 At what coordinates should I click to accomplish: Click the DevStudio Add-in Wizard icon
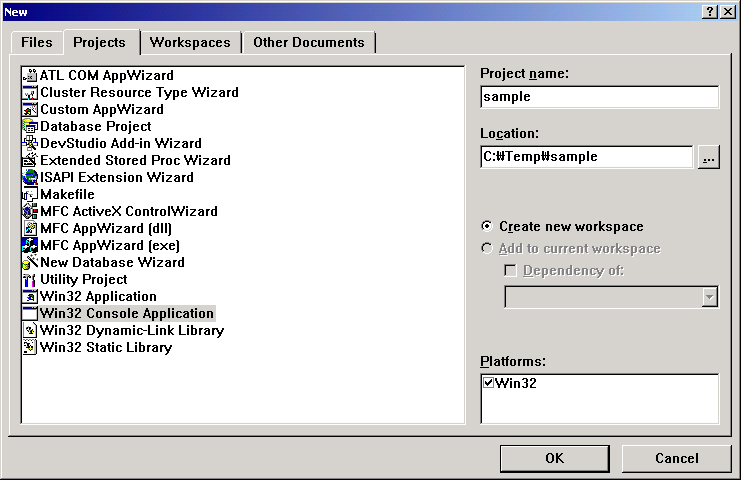(x=30, y=143)
